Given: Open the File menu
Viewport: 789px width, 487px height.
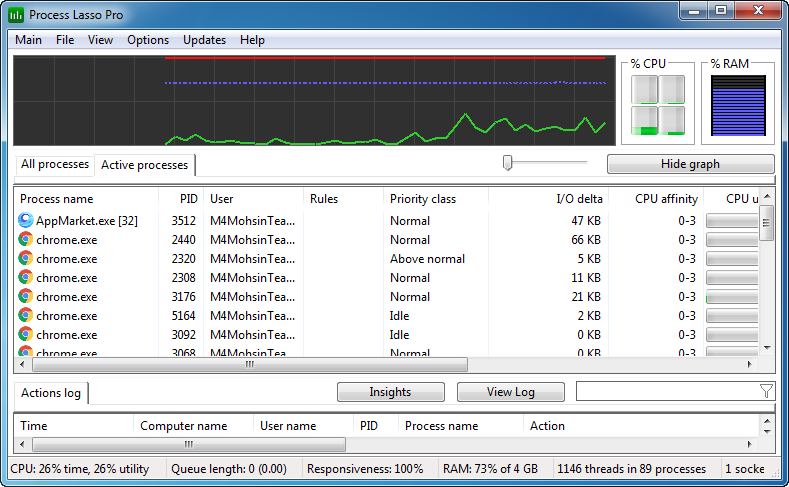Looking at the screenshot, I should (65, 40).
